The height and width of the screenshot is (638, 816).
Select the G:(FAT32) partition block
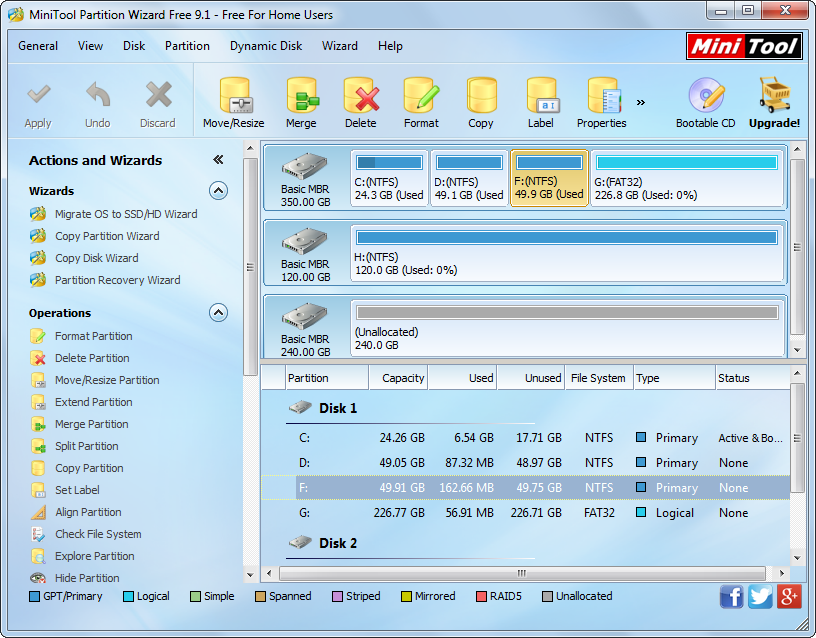pyautogui.click(x=687, y=178)
